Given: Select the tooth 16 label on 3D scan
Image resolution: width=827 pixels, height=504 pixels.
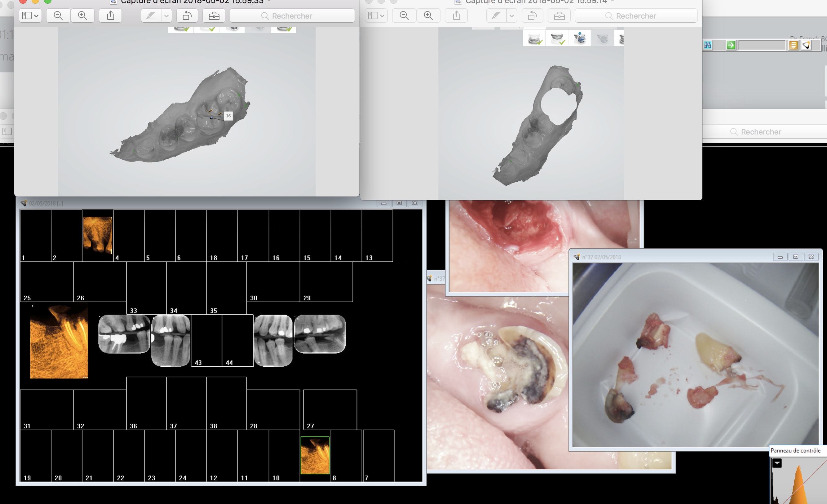Looking at the screenshot, I should pos(228,116).
